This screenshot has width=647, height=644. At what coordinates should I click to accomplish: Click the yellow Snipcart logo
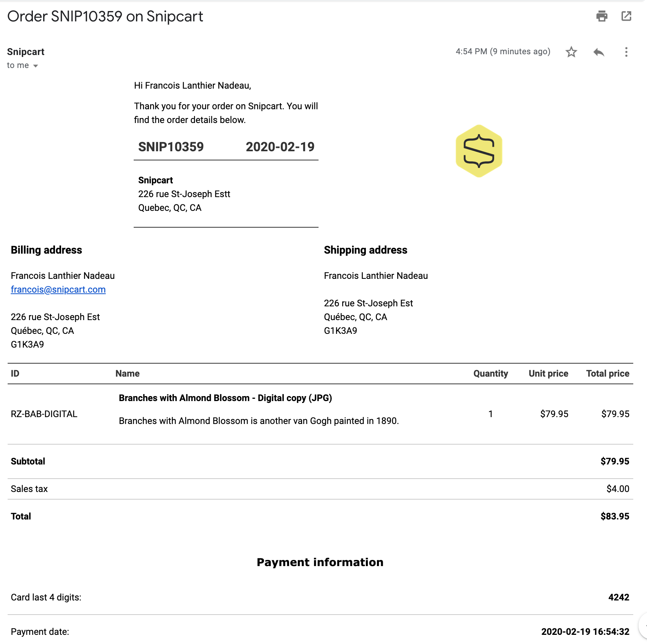(x=479, y=151)
